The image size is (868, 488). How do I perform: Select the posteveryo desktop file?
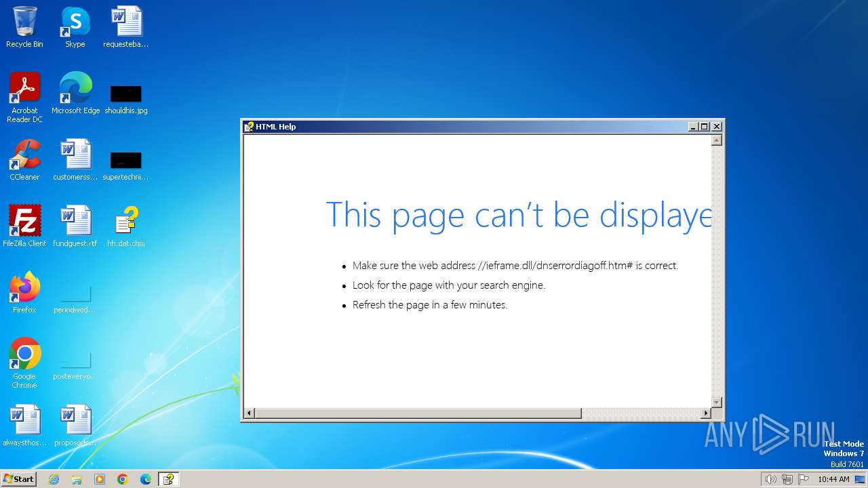(x=75, y=365)
